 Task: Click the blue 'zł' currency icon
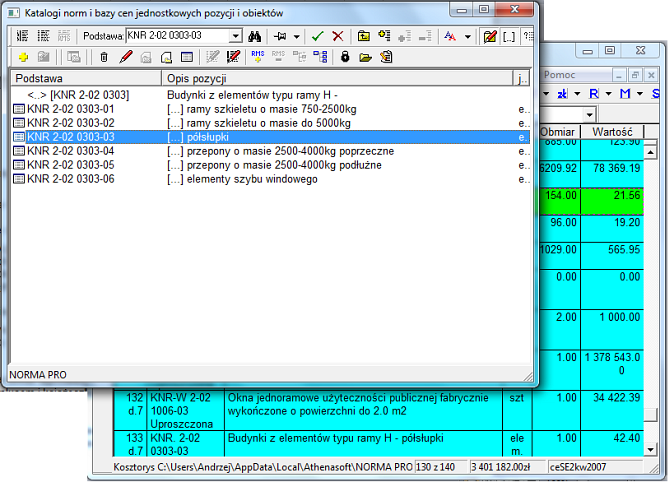coord(563,94)
